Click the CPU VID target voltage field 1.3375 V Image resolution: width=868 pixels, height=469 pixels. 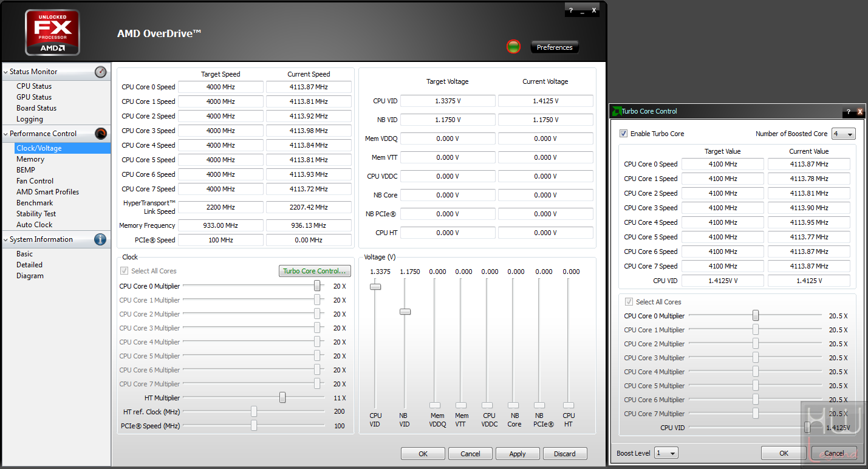448,101
